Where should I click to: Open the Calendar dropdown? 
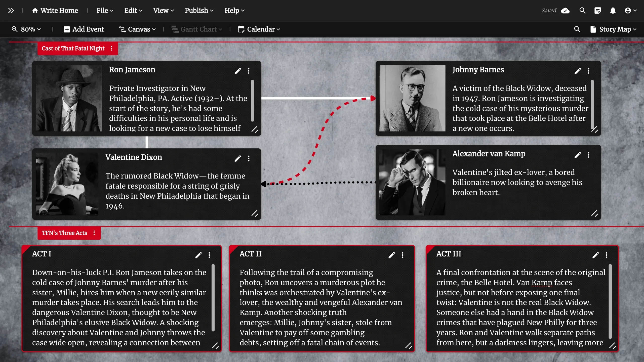(259, 29)
